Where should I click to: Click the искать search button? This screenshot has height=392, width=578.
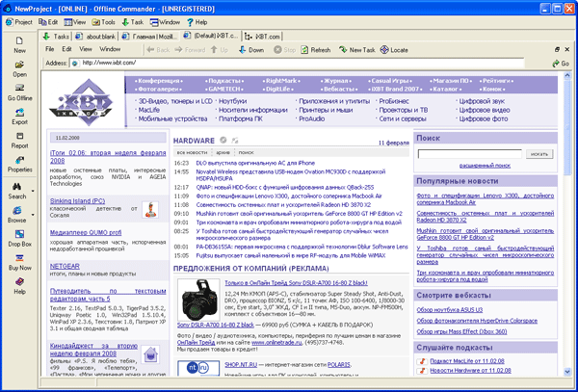click(539, 154)
